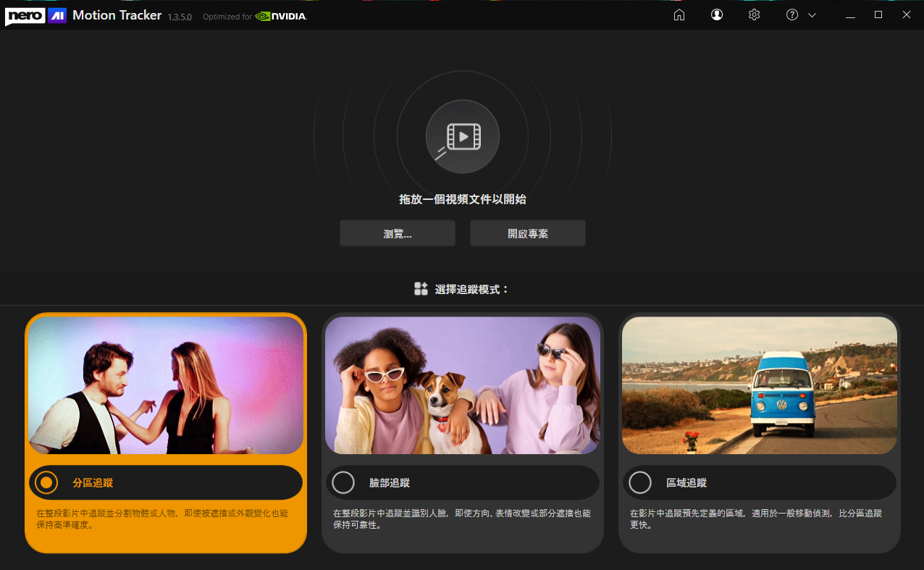Click the video file drop zone icon

pyautogui.click(x=463, y=136)
